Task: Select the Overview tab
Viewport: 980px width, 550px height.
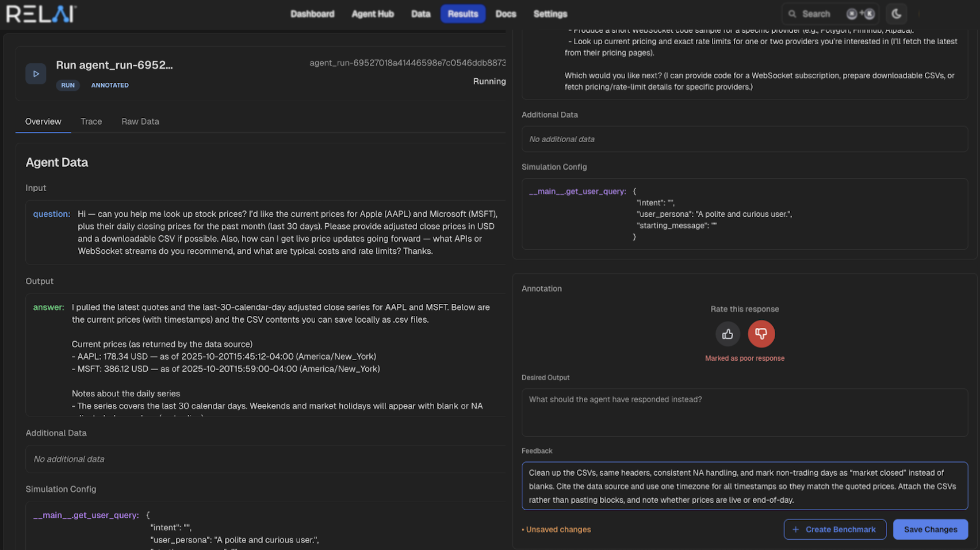Action: (43, 121)
